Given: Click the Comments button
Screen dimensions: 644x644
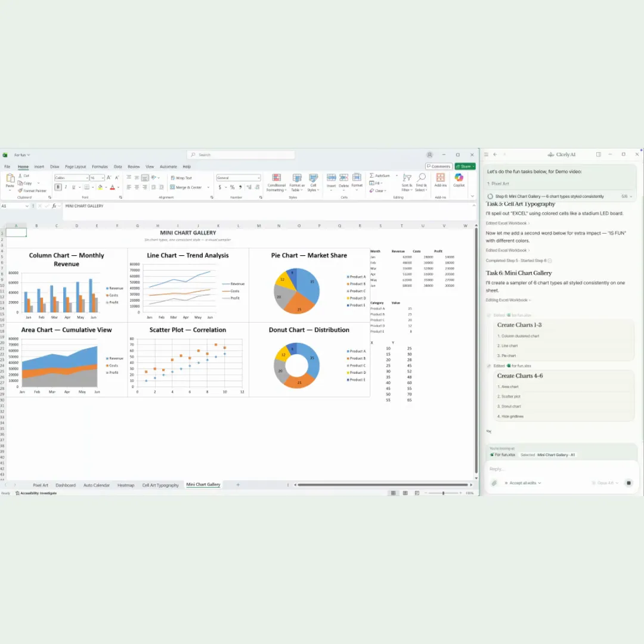Looking at the screenshot, I should pos(438,166).
